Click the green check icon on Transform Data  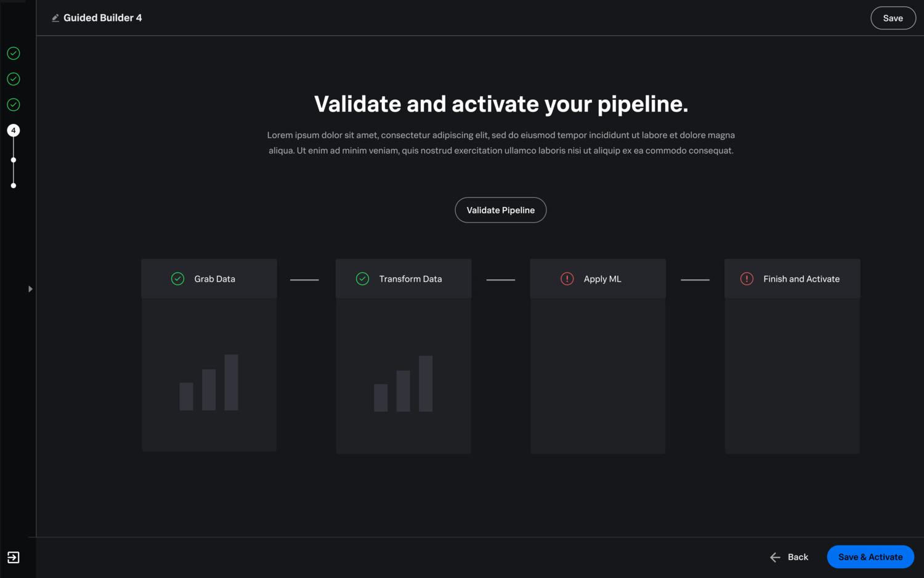(363, 279)
